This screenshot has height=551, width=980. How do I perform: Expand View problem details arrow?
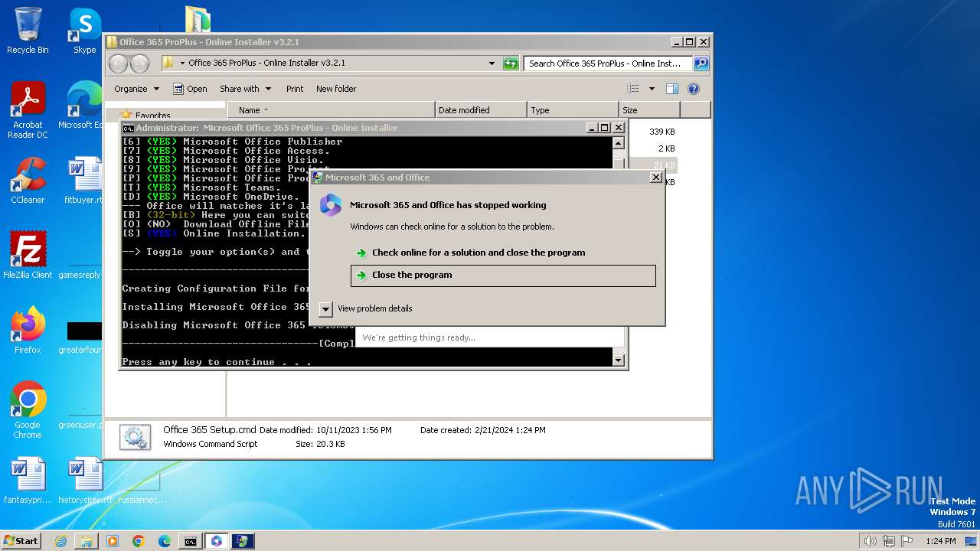(325, 308)
